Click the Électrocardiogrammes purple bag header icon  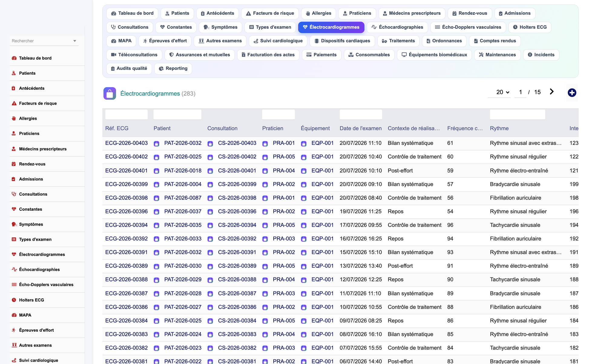click(110, 93)
